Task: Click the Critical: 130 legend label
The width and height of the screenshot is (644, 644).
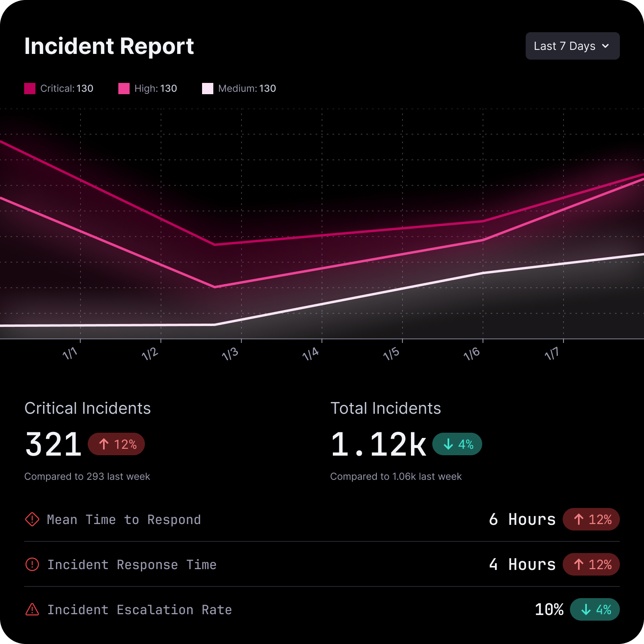Action: (67, 89)
